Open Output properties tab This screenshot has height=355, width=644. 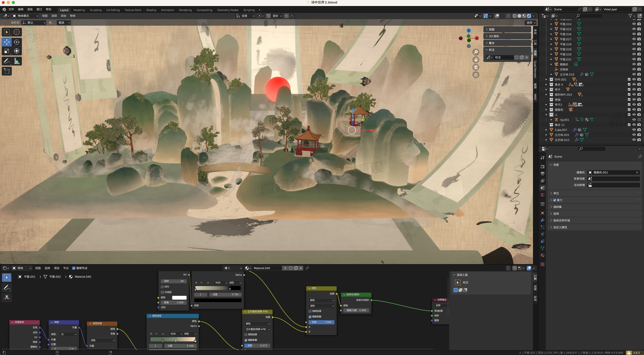543,174
